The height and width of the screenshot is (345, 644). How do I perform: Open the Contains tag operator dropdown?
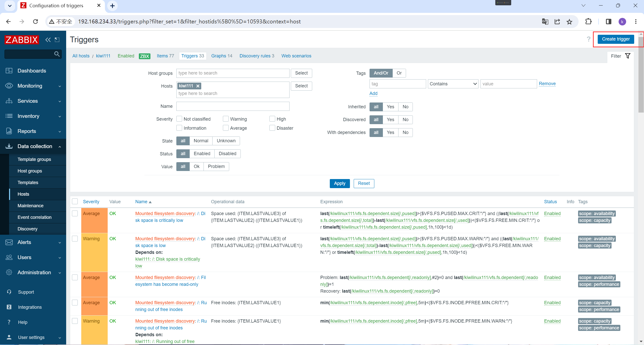(x=453, y=84)
